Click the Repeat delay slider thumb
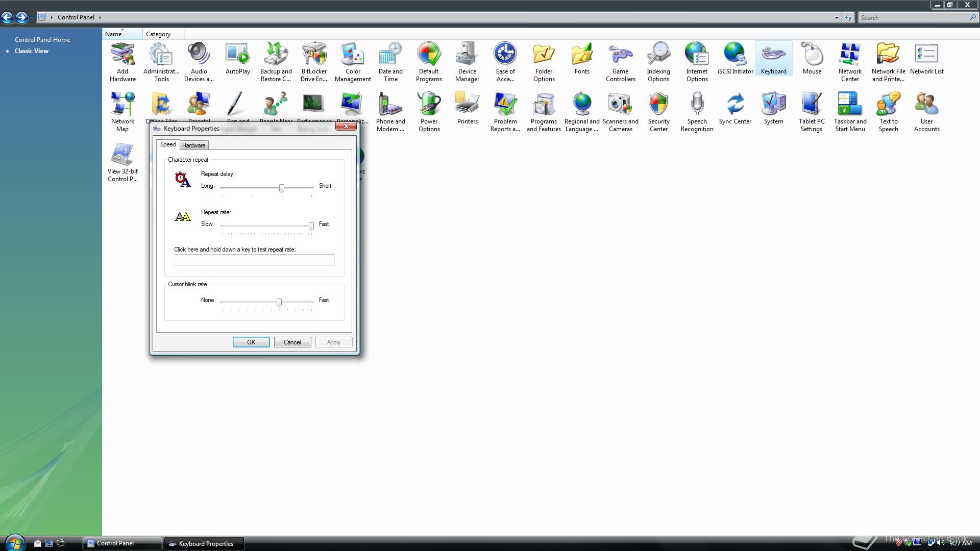 point(282,188)
